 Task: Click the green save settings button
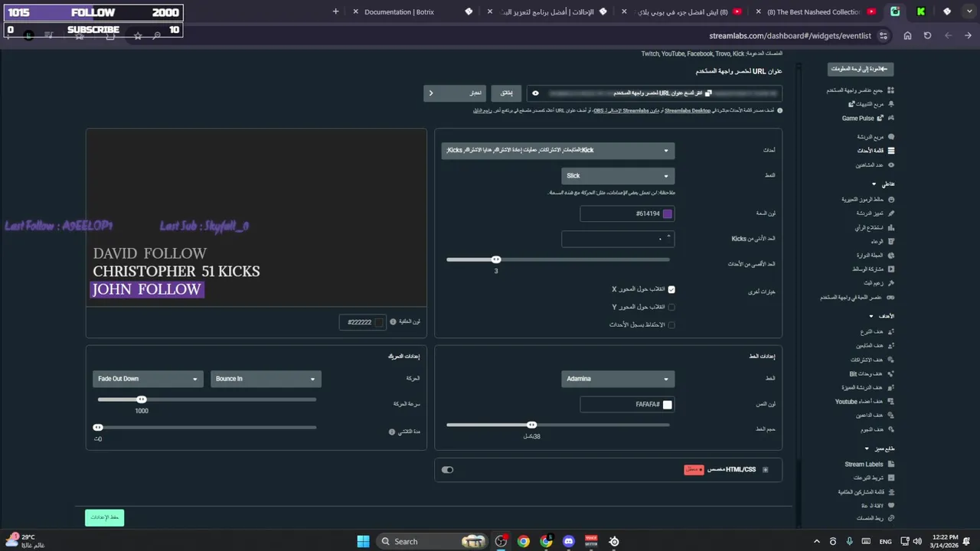(x=104, y=517)
